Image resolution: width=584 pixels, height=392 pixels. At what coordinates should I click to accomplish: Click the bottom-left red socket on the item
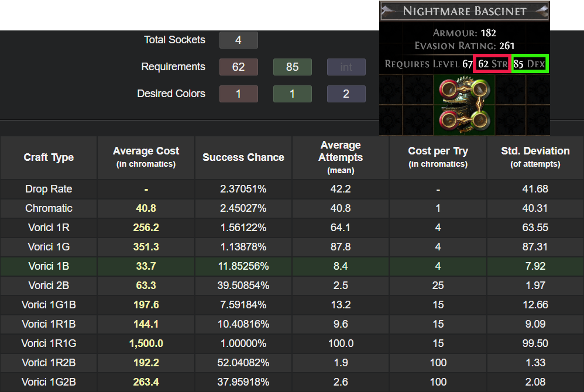point(449,120)
